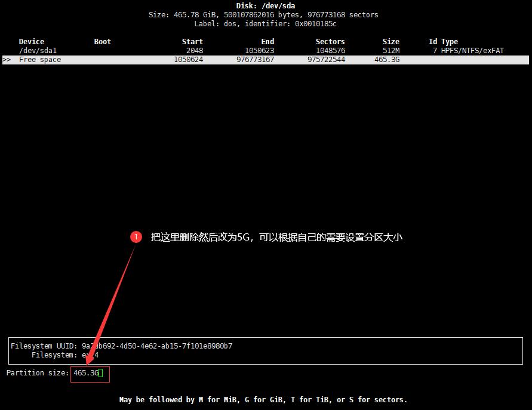The width and height of the screenshot is (532, 410).
Task: Click the Device column header
Action: point(30,41)
